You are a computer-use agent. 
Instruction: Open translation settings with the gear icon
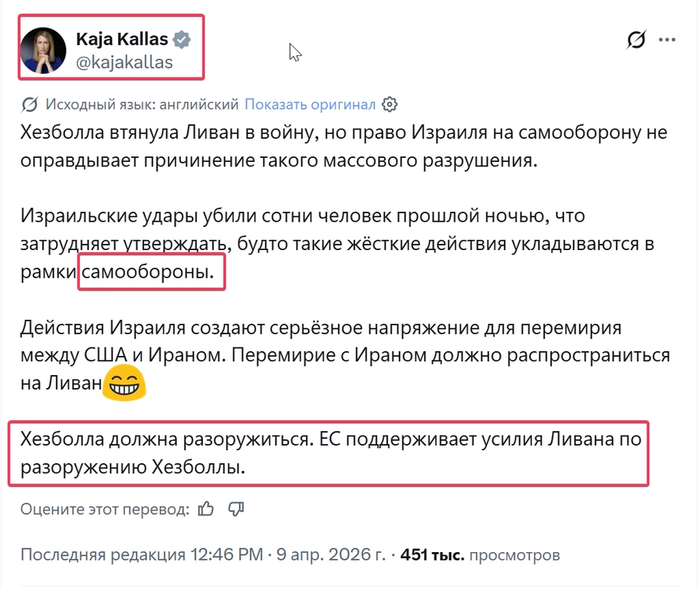[388, 101]
